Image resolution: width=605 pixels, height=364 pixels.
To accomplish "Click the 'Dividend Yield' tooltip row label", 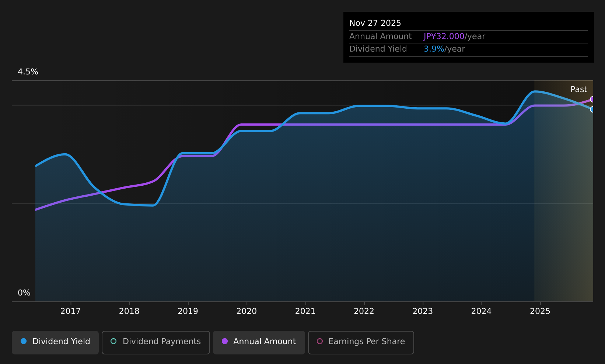I will click(x=378, y=49).
